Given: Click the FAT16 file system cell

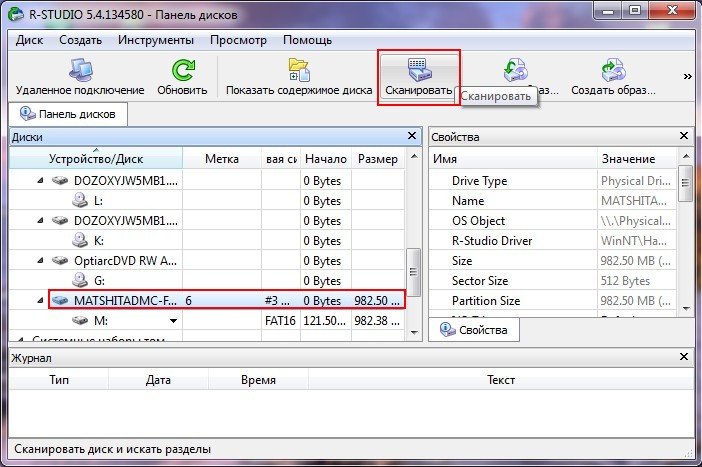Looking at the screenshot, I should [280, 321].
